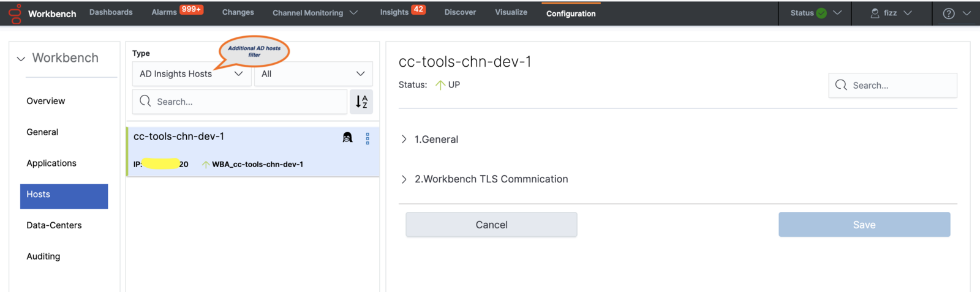This screenshot has height=292, width=980.
Task: Click the help question mark icon
Action: coord(948,13)
